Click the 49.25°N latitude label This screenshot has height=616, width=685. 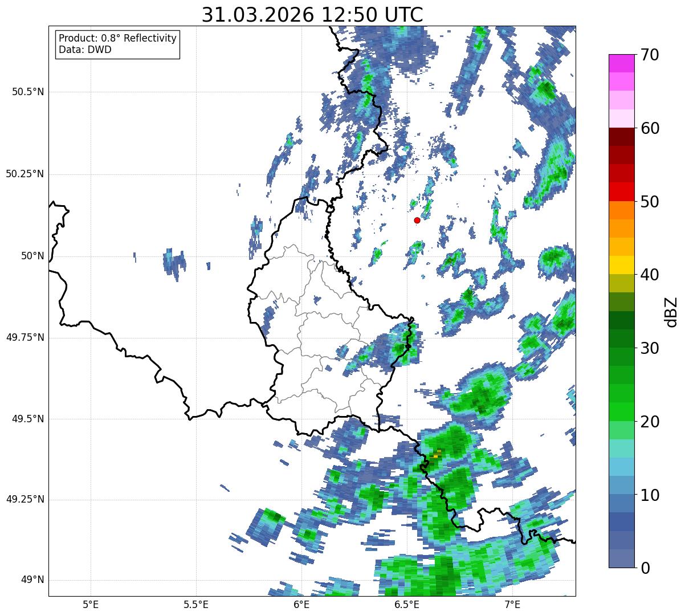(25, 500)
